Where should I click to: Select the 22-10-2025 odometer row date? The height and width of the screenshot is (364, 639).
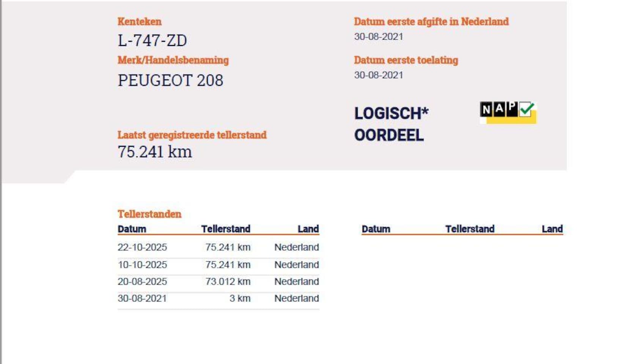click(142, 247)
